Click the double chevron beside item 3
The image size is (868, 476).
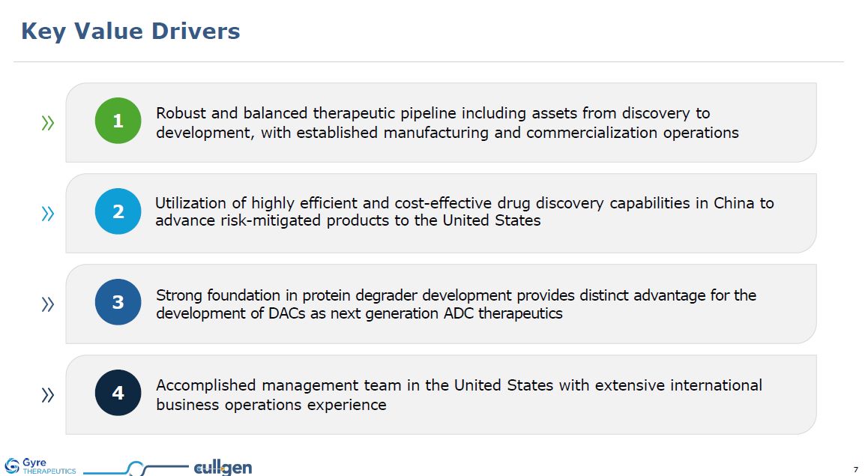click(x=48, y=304)
